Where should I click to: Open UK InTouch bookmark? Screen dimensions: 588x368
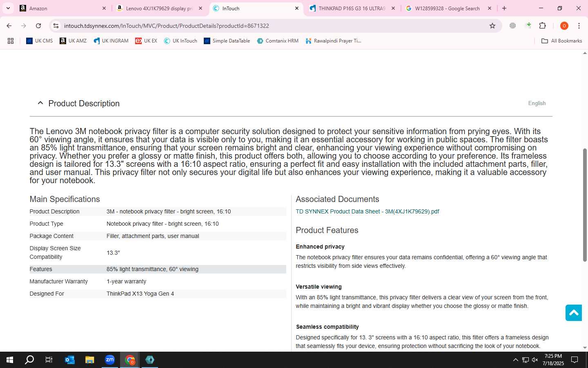180,41
